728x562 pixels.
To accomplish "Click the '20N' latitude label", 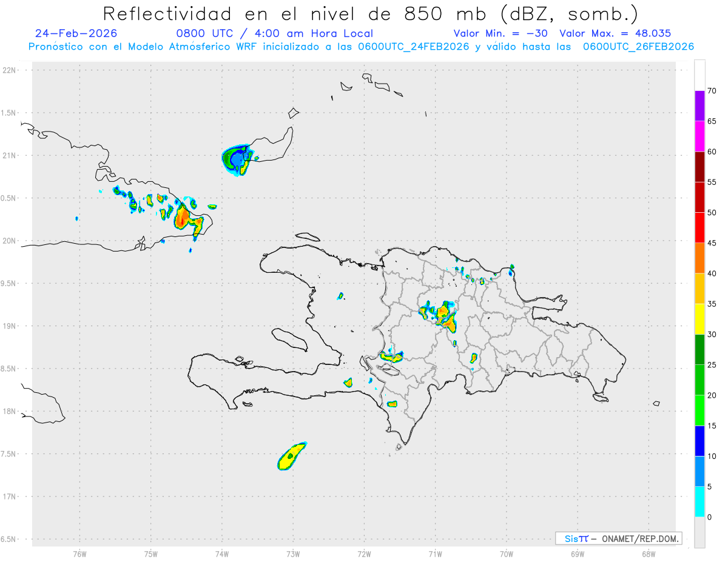I will point(10,241).
